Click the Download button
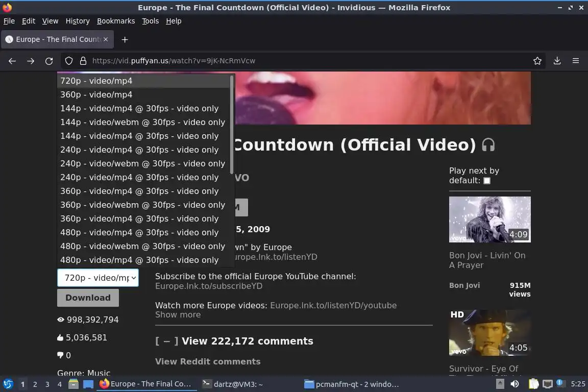 point(88,298)
